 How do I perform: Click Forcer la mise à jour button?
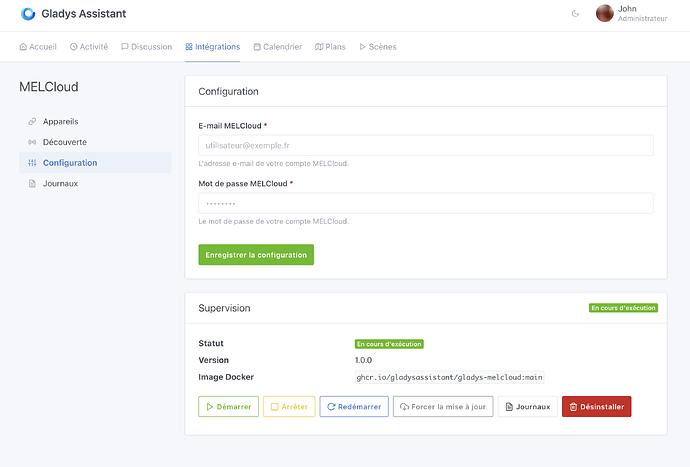tap(443, 407)
